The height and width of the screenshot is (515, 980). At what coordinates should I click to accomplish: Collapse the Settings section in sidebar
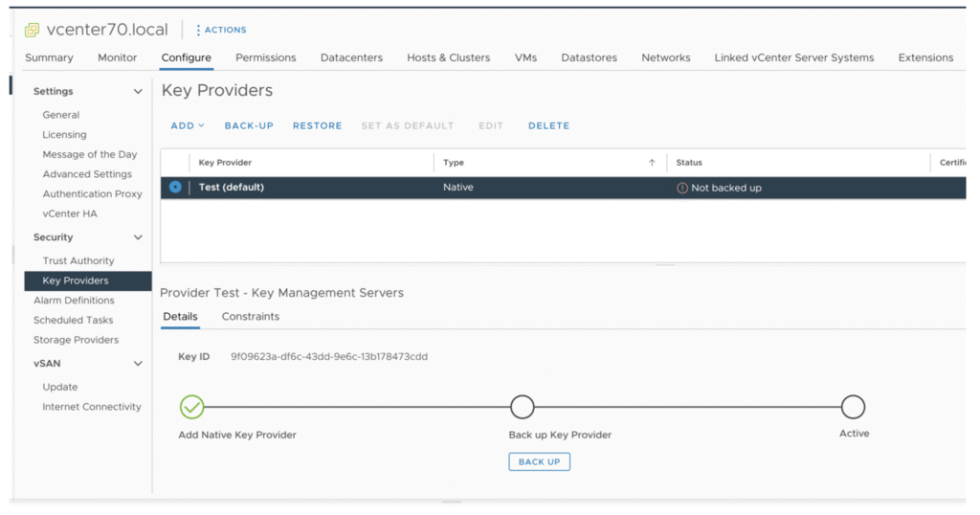coord(138,92)
